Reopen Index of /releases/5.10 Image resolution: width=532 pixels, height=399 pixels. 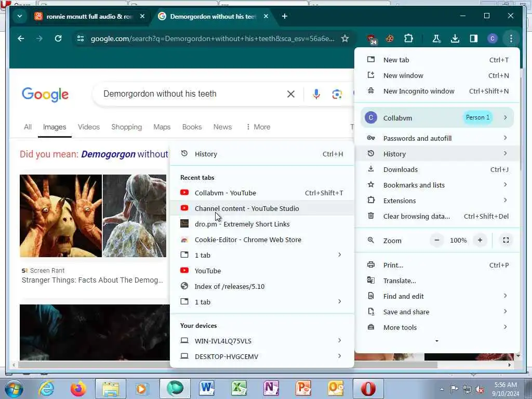click(262, 286)
